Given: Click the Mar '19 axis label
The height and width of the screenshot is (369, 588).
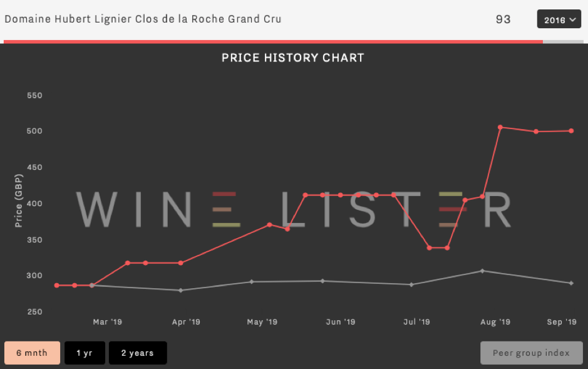Looking at the screenshot, I should point(107,322).
